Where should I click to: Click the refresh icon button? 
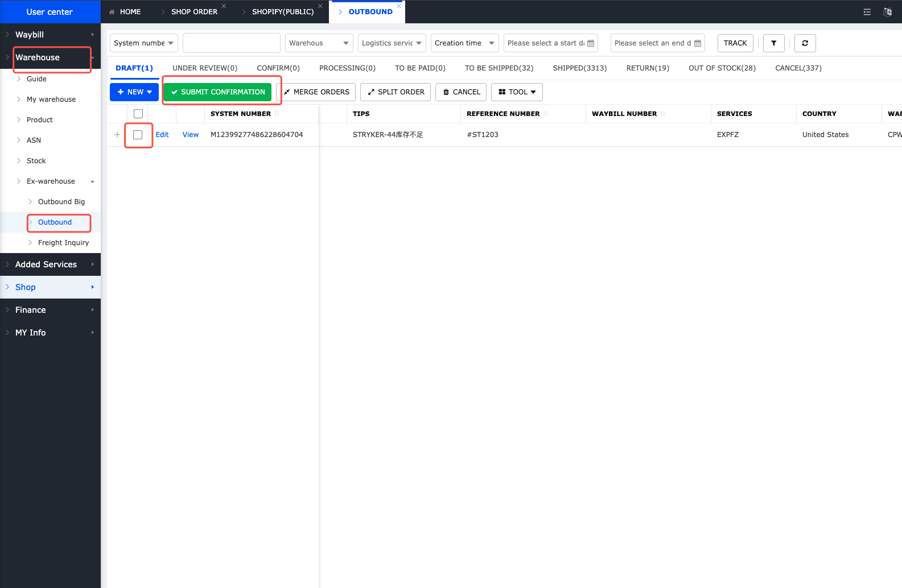pos(805,43)
